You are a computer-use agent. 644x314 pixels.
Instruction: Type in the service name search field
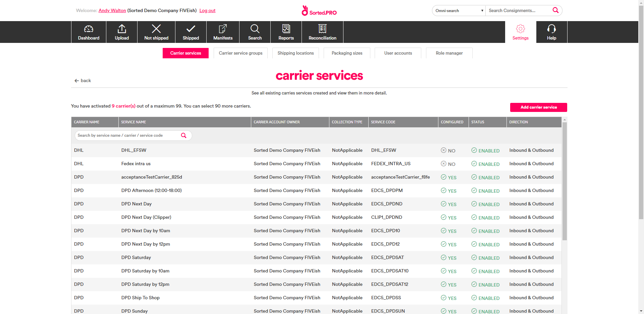[x=127, y=135]
